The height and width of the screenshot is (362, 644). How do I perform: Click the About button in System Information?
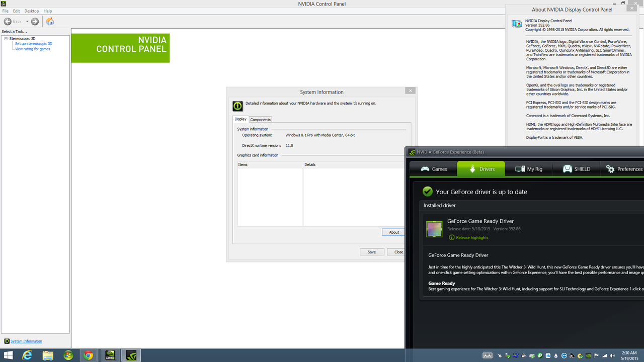pos(394,232)
